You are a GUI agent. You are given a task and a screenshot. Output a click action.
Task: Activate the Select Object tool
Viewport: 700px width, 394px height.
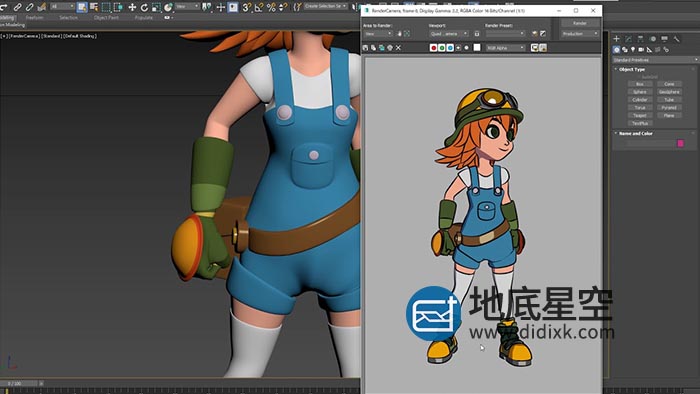pos(82,7)
